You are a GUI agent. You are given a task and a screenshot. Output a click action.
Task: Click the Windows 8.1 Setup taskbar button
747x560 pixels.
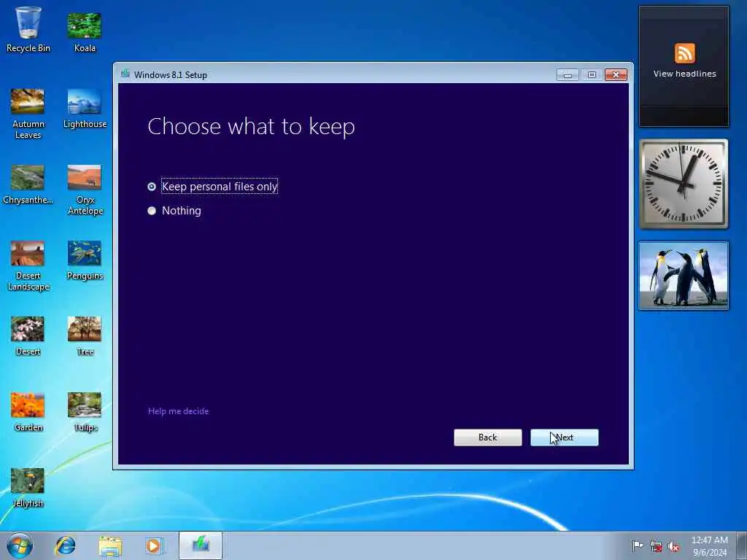pyautogui.click(x=201, y=545)
